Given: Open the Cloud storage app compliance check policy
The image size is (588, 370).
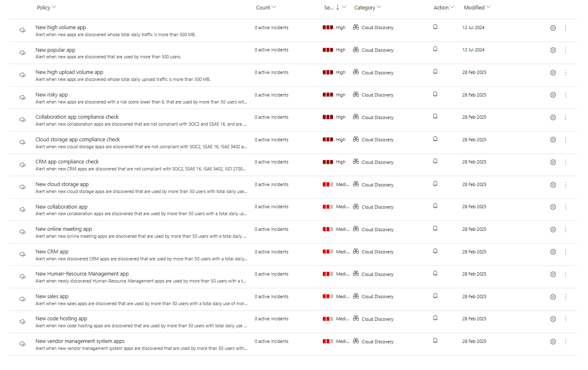Looking at the screenshot, I should [77, 140].
